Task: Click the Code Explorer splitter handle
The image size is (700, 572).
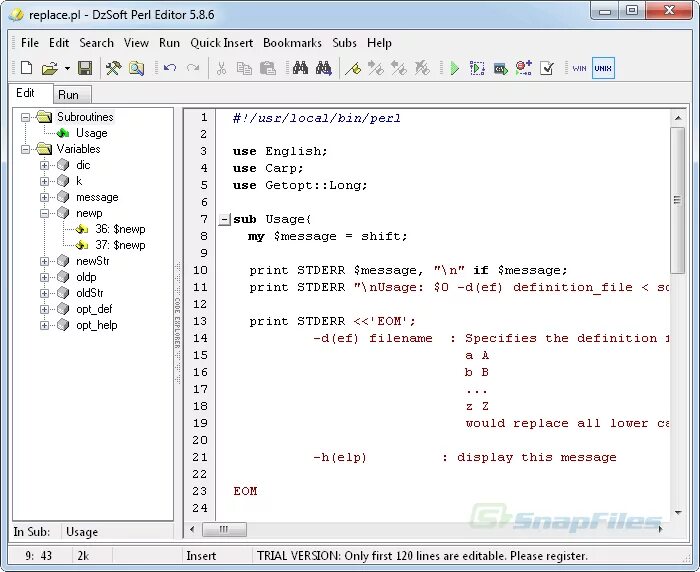Action: (x=178, y=323)
